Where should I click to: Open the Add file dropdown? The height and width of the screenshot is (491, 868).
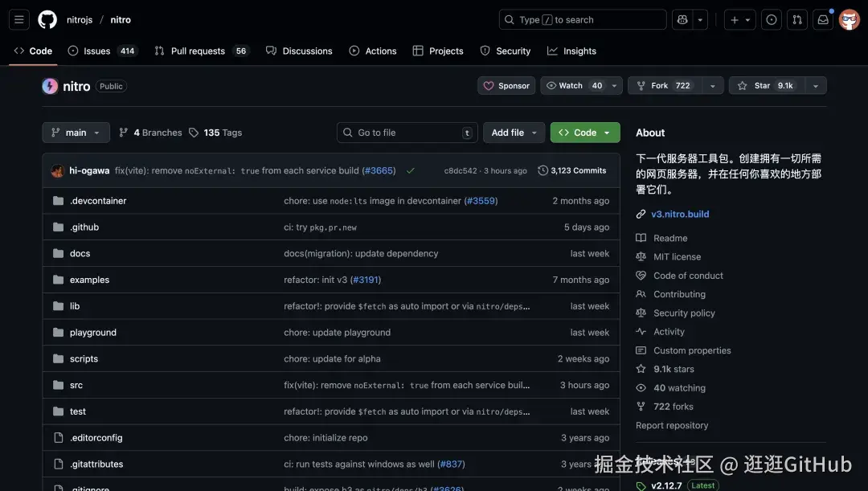coord(514,133)
